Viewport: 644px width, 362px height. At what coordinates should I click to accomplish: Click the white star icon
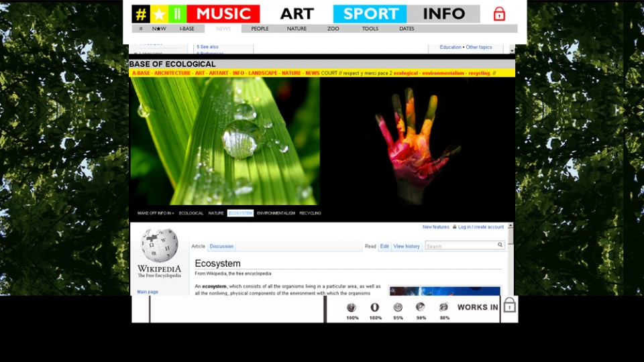pos(159,14)
